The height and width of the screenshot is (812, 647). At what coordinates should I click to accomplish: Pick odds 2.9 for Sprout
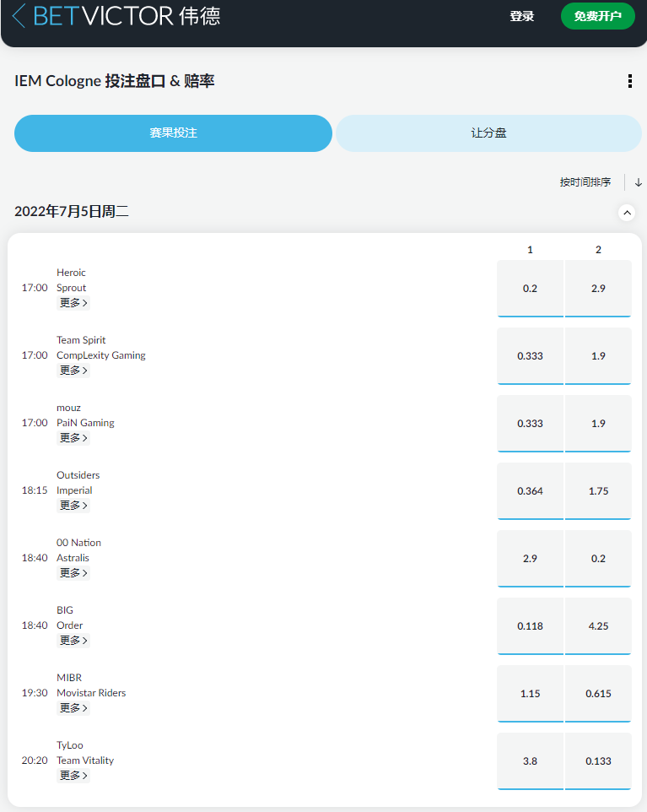click(x=598, y=288)
